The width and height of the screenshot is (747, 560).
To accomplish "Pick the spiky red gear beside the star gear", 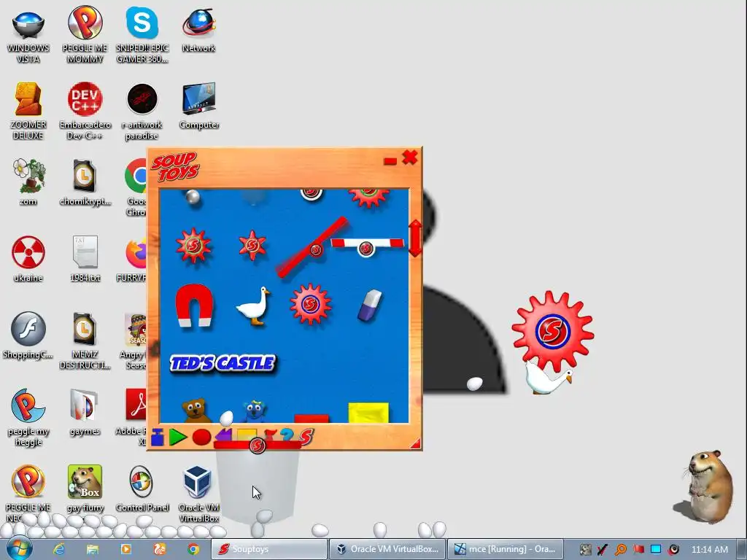I will (193, 246).
